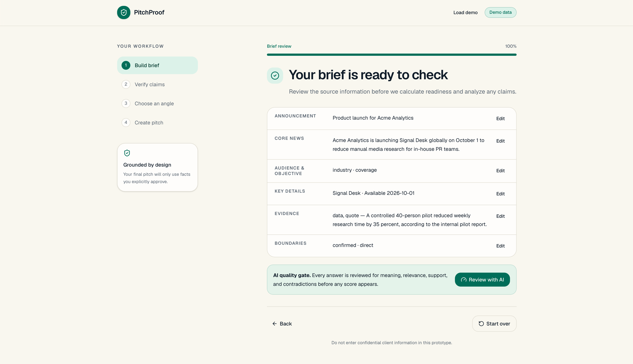633x364 pixels.
Task: Click Review with AI button
Action: pos(482,280)
